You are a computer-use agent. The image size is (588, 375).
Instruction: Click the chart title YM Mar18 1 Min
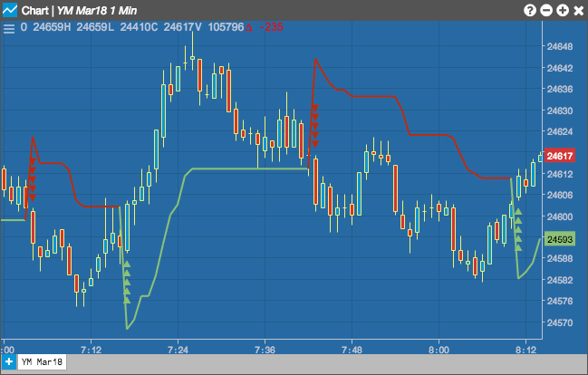pyautogui.click(x=97, y=11)
